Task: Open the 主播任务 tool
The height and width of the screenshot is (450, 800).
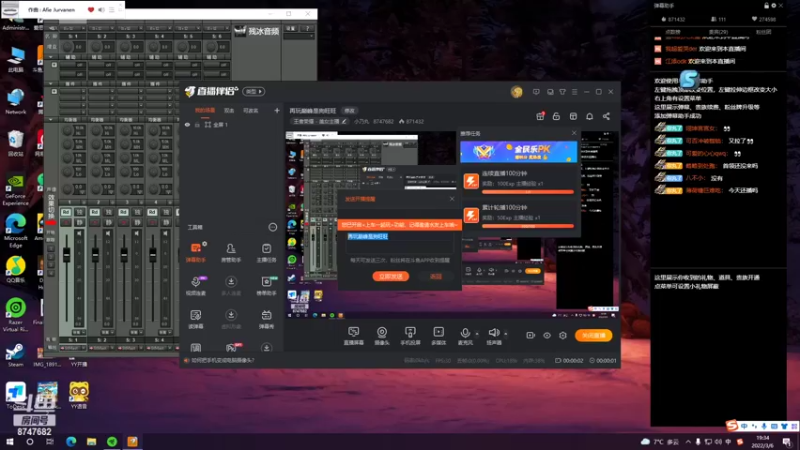Action: (266, 252)
